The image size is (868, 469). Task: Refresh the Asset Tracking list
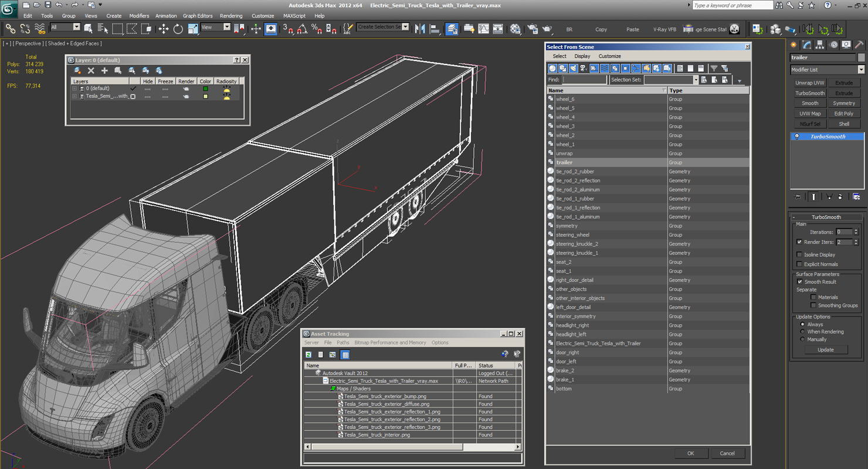308,354
